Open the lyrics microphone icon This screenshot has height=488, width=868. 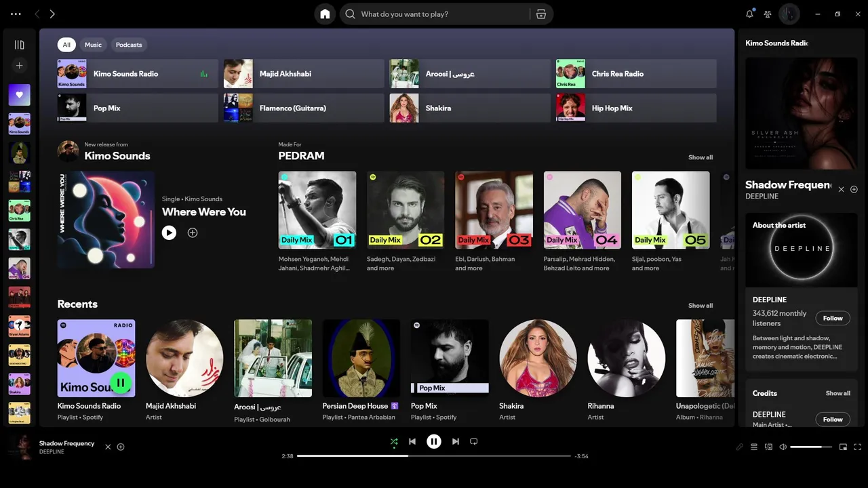pos(740,447)
